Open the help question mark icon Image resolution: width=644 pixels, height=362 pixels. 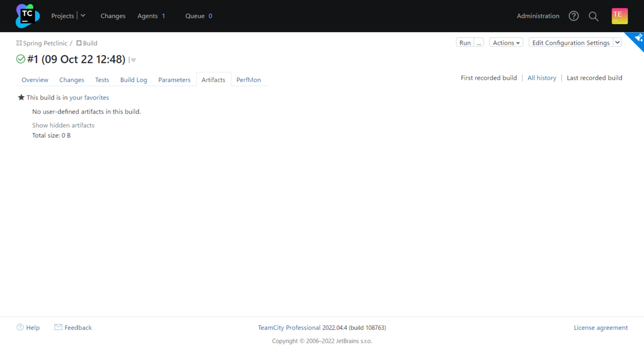point(574,16)
